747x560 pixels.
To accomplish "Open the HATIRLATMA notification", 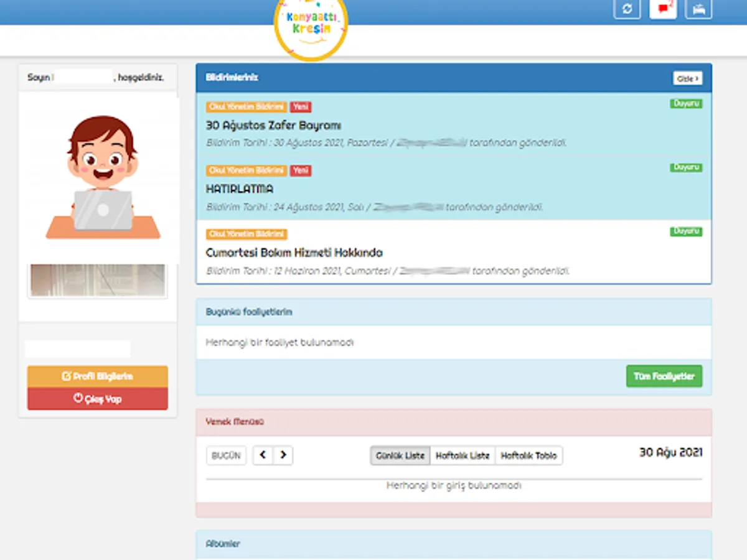I will point(240,189).
